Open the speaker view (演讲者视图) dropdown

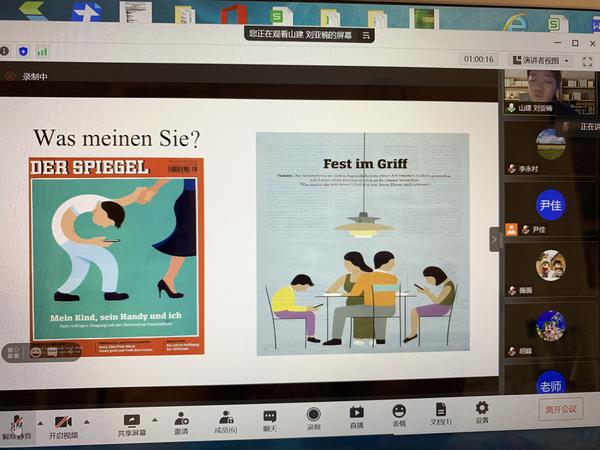point(540,60)
